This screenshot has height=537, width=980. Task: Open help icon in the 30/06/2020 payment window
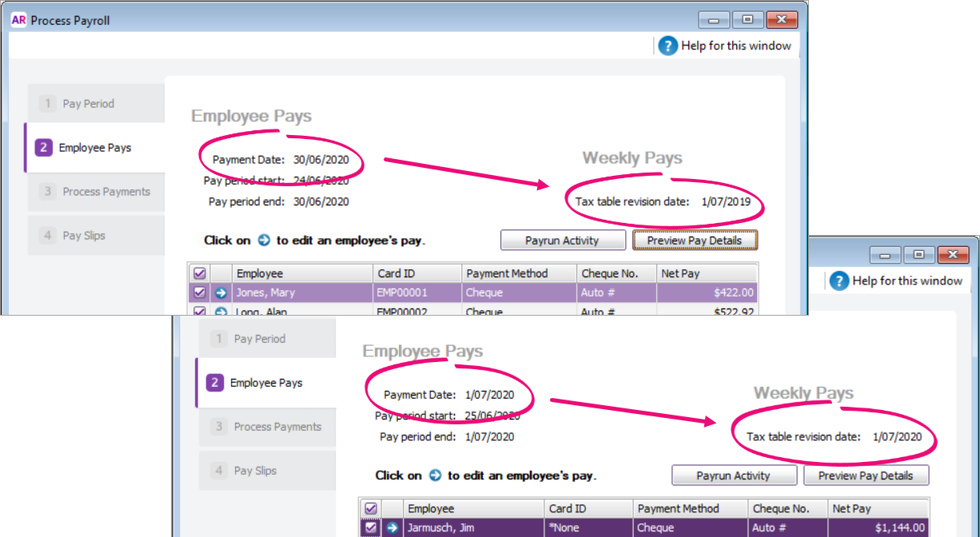tap(668, 46)
